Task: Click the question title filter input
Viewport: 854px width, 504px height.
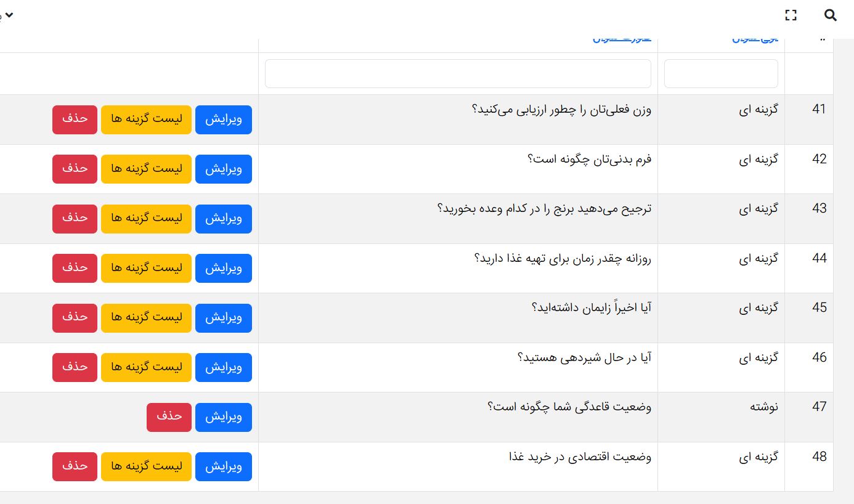Action: click(458, 74)
